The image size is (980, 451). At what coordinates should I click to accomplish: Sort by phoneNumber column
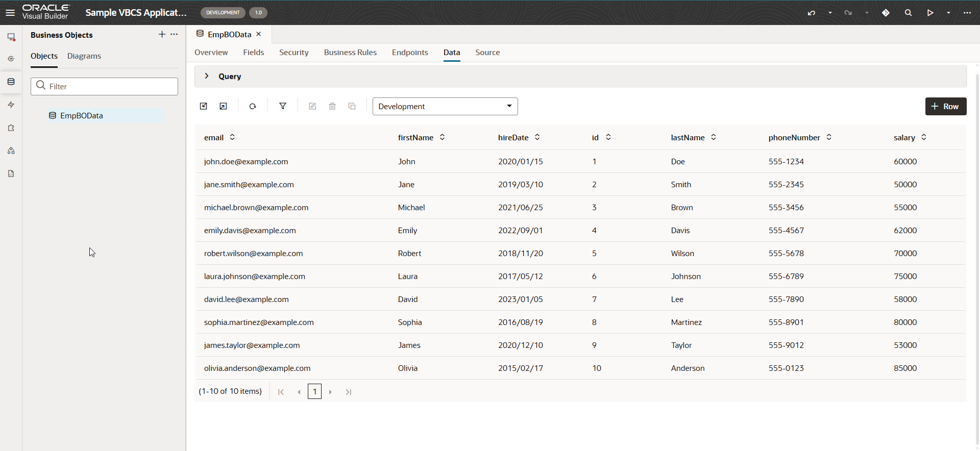click(x=829, y=137)
